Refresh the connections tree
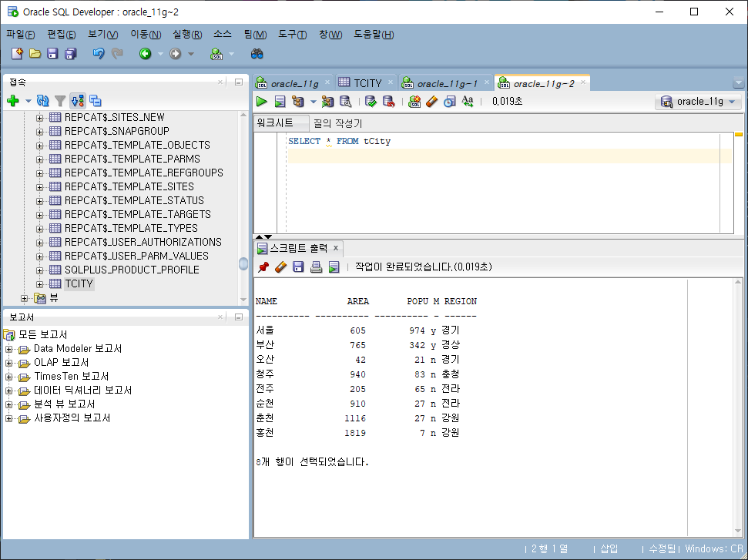The image size is (748, 560). click(x=42, y=101)
